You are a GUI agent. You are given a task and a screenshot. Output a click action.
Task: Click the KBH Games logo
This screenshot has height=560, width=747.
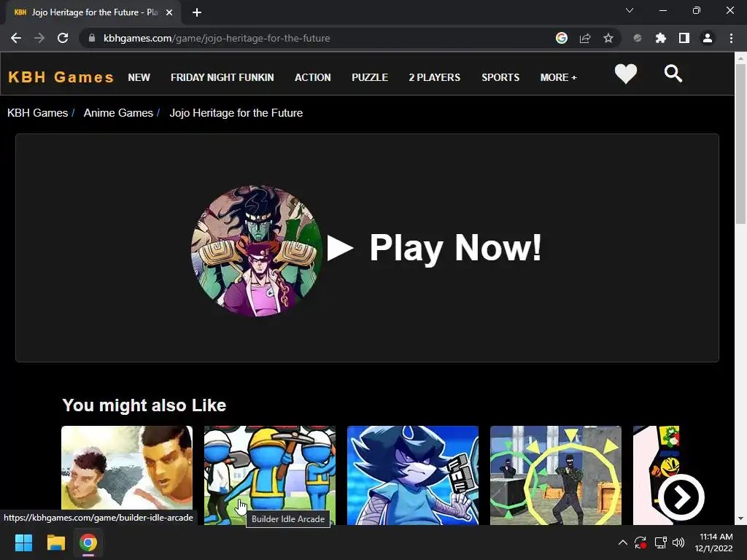pos(61,77)
